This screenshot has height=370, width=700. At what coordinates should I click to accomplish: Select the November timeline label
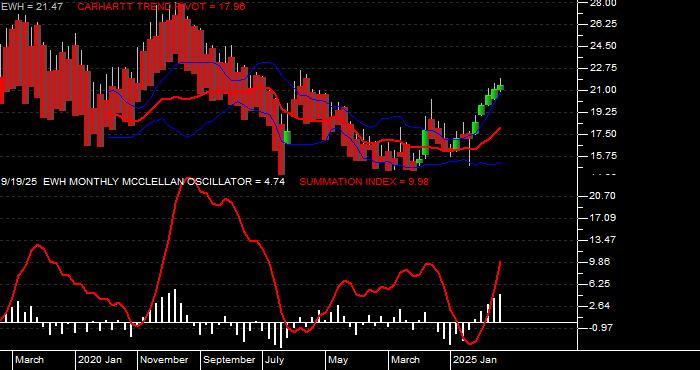pos(165,360)
